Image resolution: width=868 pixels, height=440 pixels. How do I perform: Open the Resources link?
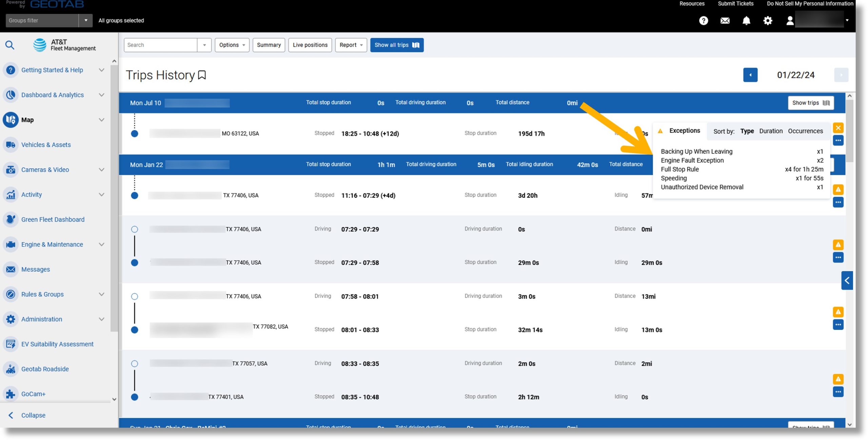tap(692, 4)
